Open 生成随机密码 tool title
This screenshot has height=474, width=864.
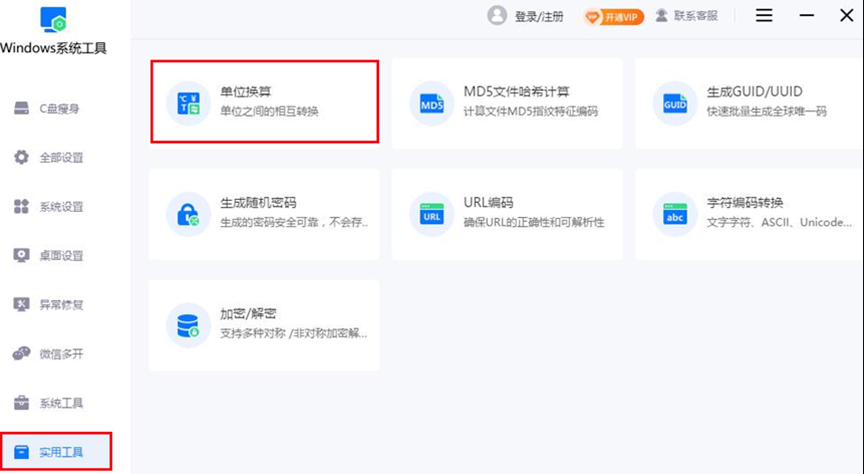tap(258, 202)
